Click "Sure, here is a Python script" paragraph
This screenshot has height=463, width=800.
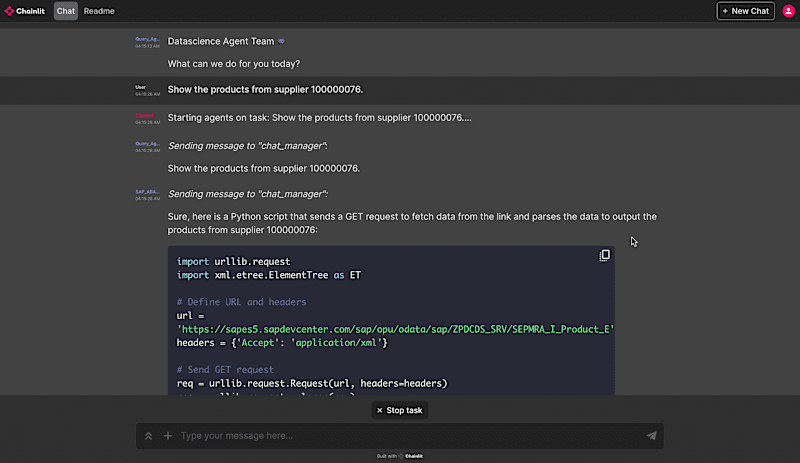[412, 223]
